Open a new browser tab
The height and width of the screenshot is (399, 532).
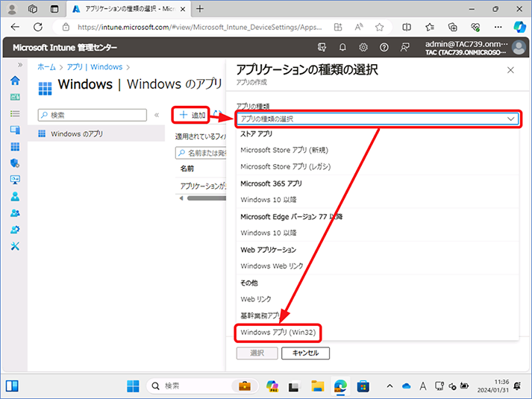coord(200,9)
